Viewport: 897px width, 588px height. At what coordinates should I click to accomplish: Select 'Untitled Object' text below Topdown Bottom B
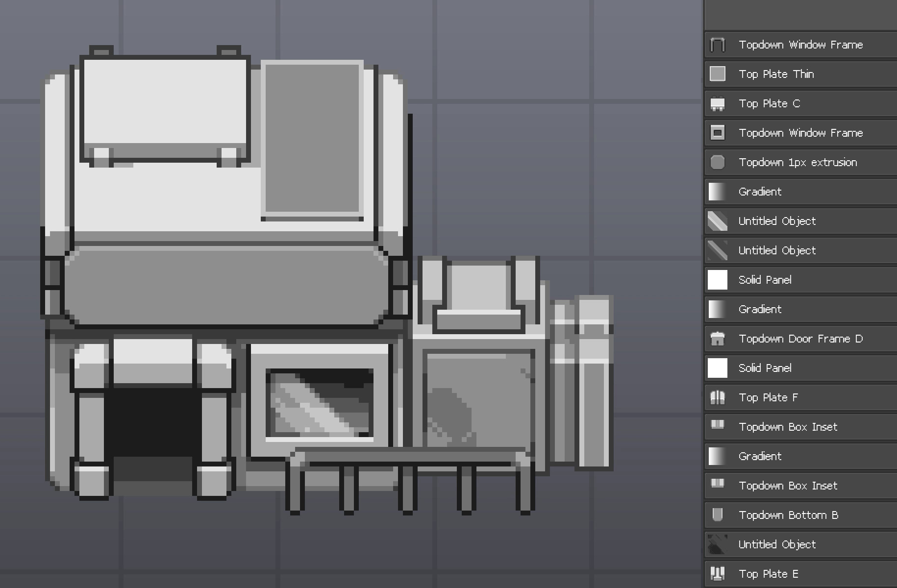point(777,544)
